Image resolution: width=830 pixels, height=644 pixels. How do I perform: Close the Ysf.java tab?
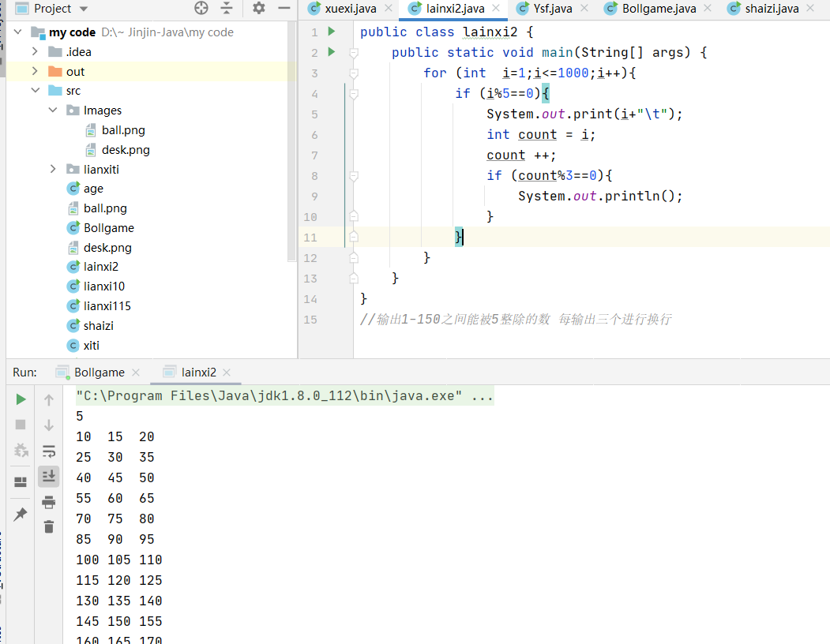[x=584, y=8]
